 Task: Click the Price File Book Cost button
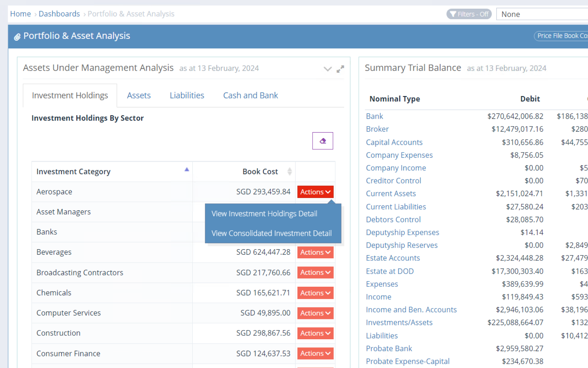pos(561,36)
